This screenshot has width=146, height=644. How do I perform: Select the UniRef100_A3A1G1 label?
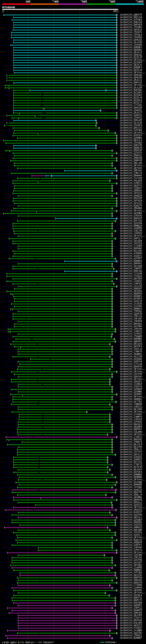click(131, 110)
